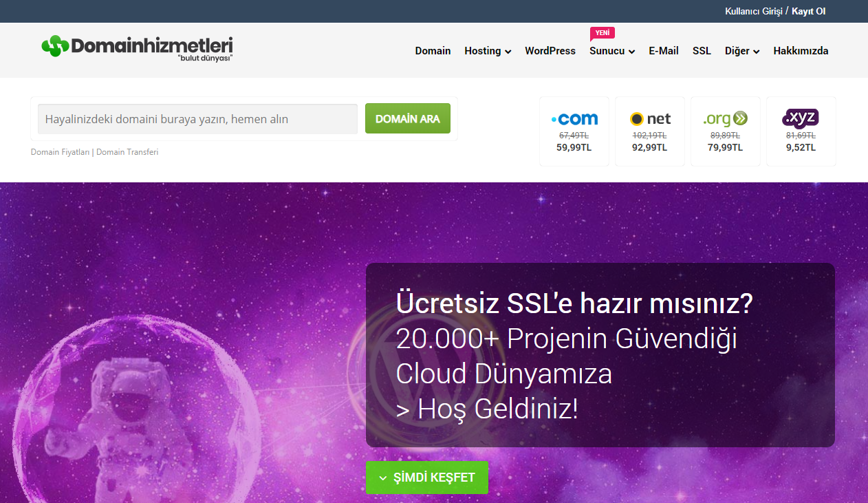
Task: Click the struck-through 102,19TL price
Action: (650, 136)
